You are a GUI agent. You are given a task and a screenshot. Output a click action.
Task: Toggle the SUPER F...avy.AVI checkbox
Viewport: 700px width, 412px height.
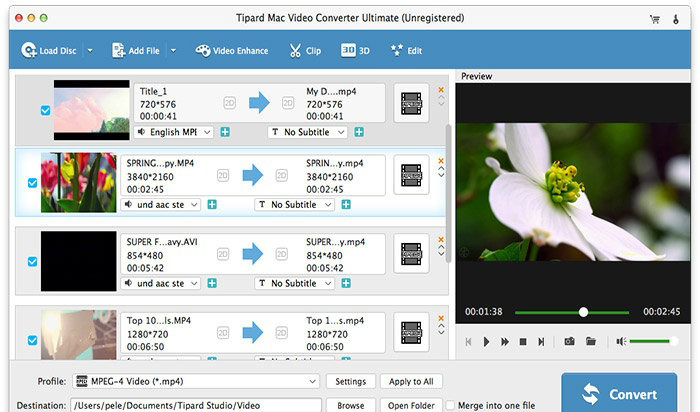click(33, 261)
